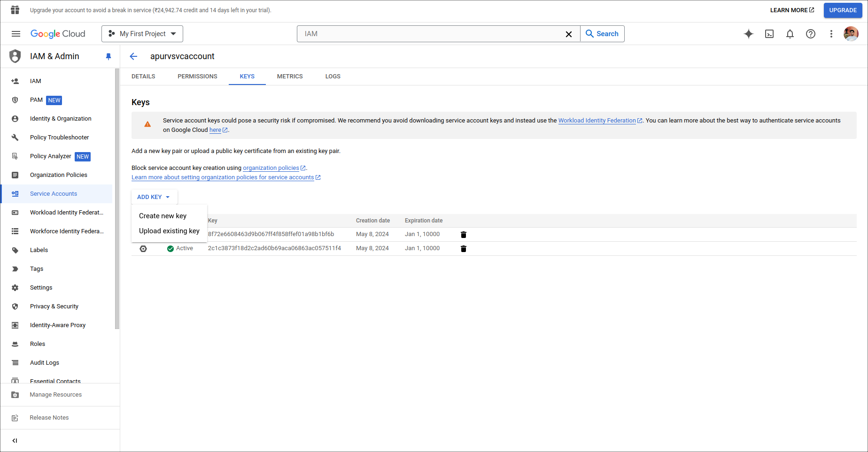The image size is (868, 452).
Task: Expand the ADD KEY dropdown
Action: 154,197
